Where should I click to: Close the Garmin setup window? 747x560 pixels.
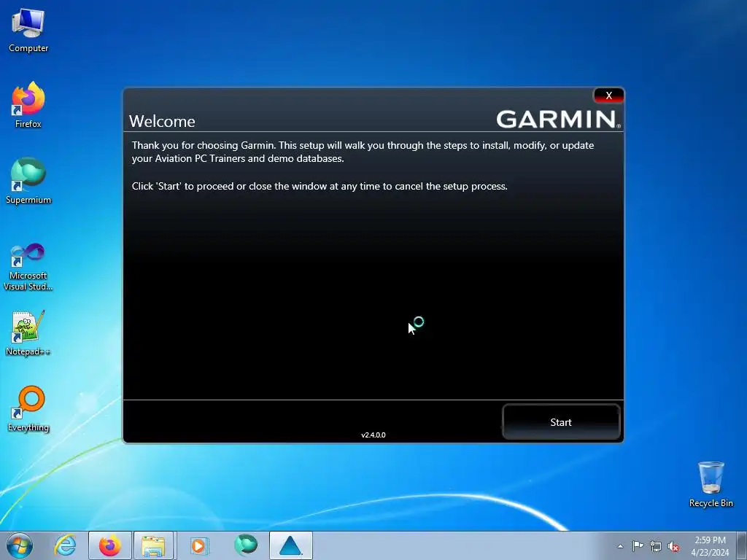point(608,96)
